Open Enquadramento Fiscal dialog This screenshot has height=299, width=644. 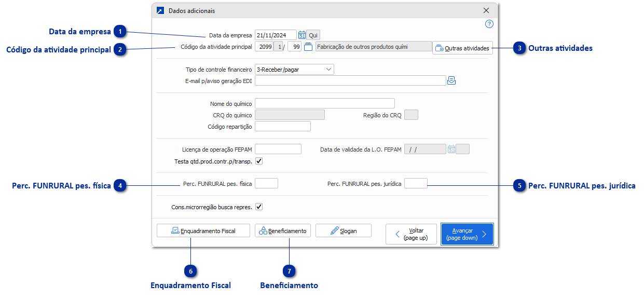(203, 231)
